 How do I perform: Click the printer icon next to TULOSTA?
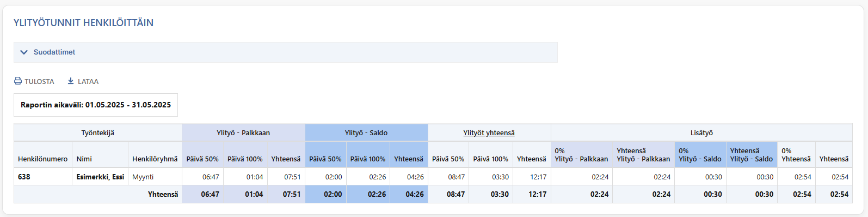pos(18,81)
